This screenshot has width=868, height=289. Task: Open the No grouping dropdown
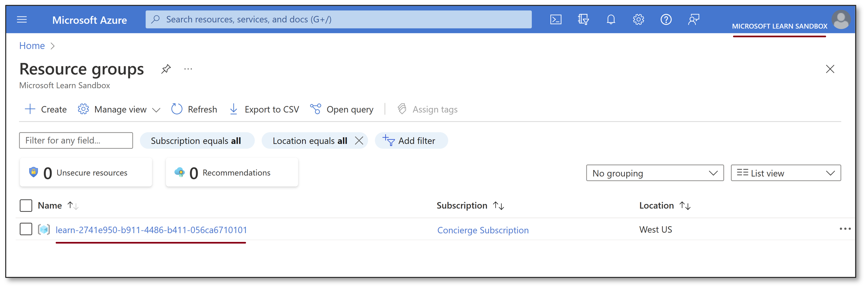[654, 173]
